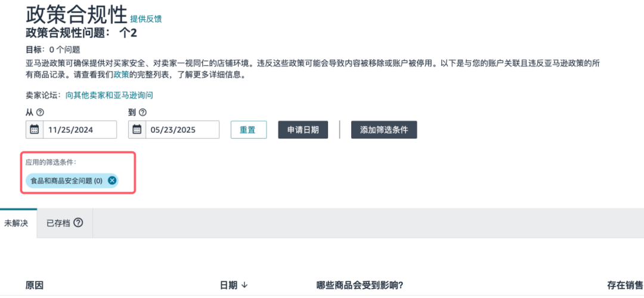The width and height of the screenshot is (644, 298).
Task: Remove the 食品和商品安全问题 filter via X icon
Action: 112,180
